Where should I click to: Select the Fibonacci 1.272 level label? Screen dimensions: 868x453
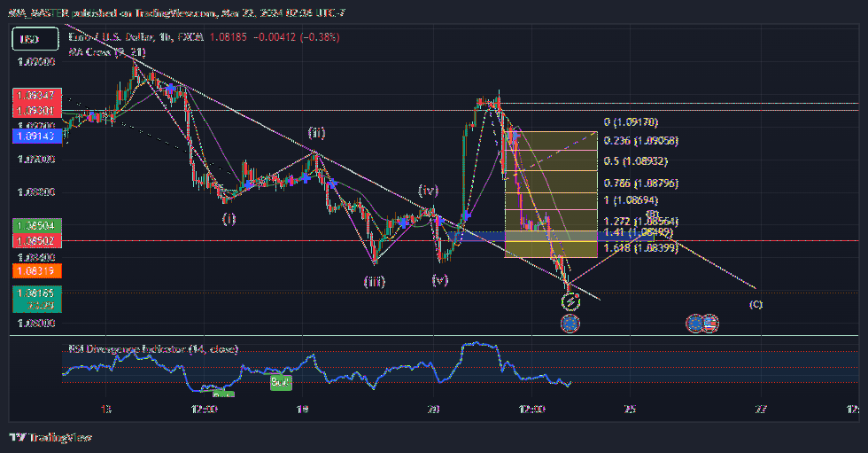(641, 221)
